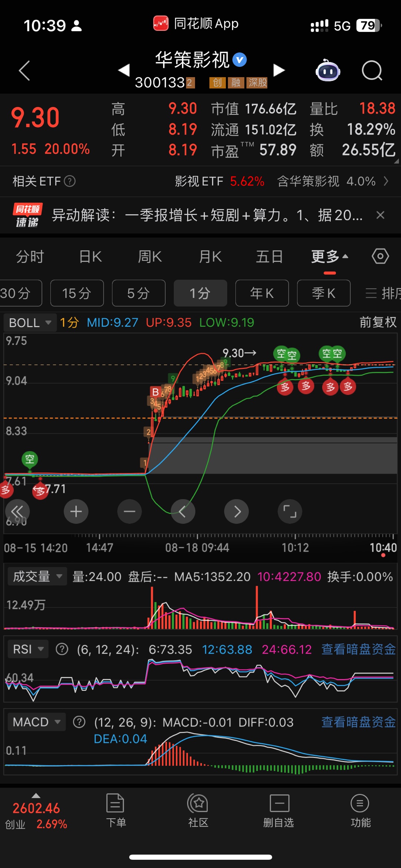The width and height of the screenshot is (401, 868).
Task: Tap 删自选 to remove from watchlist
Action: pyautogui.click(x=278, y=810)
